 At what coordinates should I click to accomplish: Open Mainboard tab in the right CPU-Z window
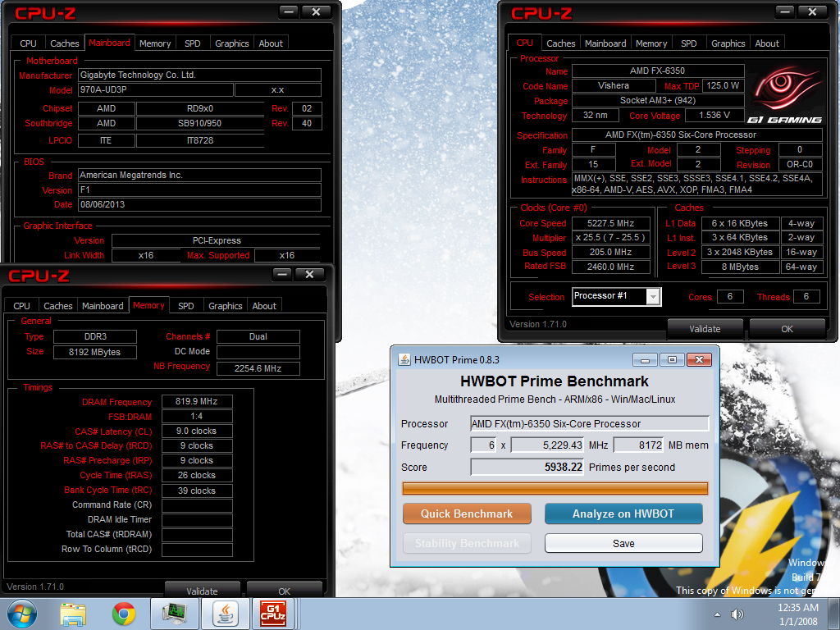coord(605,43)
